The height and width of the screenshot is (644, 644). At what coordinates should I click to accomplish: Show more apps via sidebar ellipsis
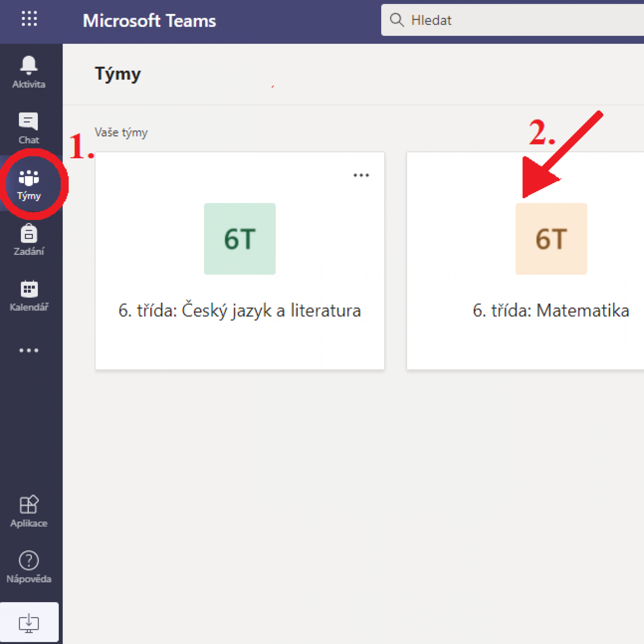[29, 350]
